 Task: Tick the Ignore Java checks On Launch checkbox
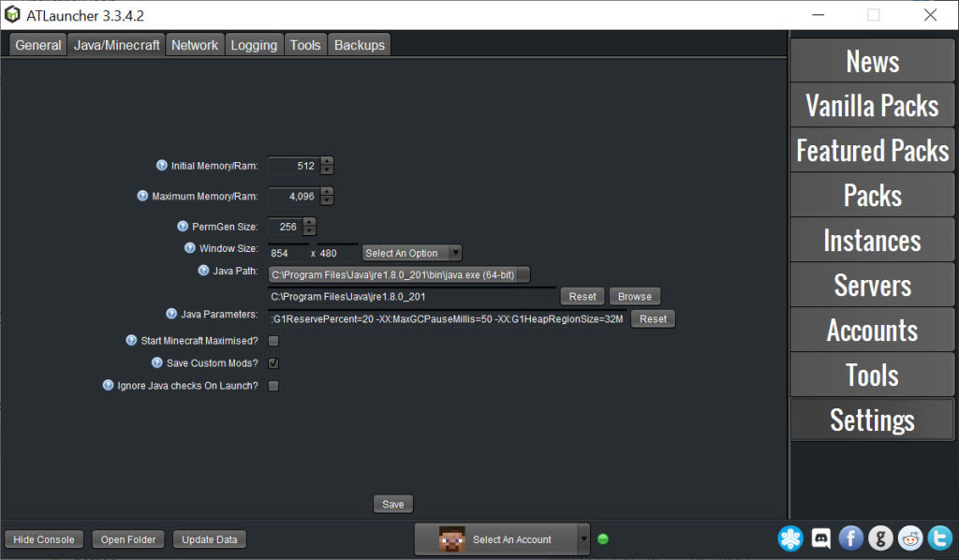click(273, 386)
